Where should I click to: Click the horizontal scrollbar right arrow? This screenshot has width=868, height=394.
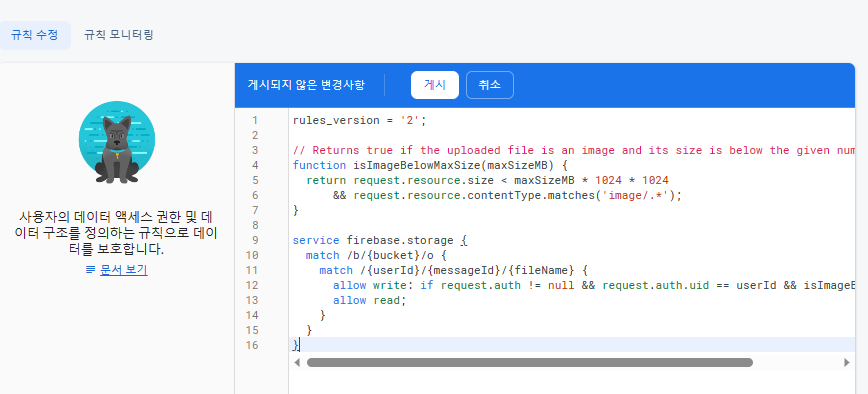click(x=846, y=362)
